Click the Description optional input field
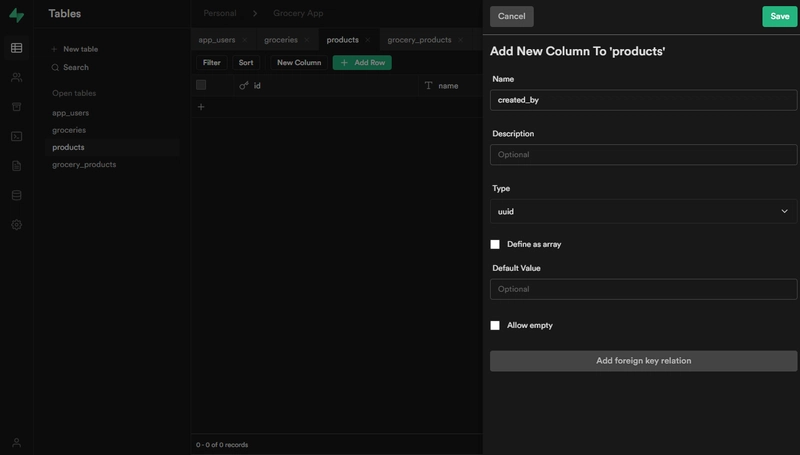This screenshot has height=455, width=800. pyautogui.click(x=643, y=155)
